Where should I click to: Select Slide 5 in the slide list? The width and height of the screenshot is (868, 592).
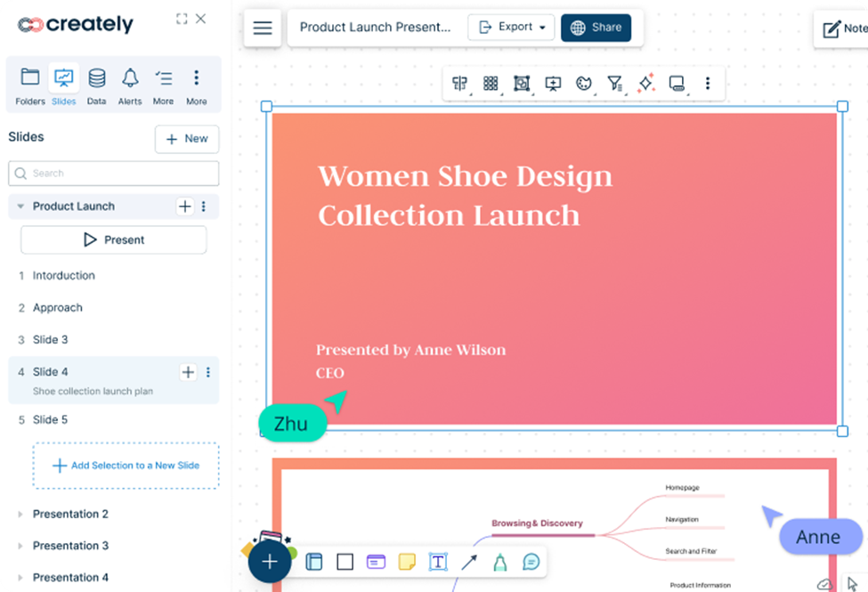pyautogui.click(x=51, y=419)
